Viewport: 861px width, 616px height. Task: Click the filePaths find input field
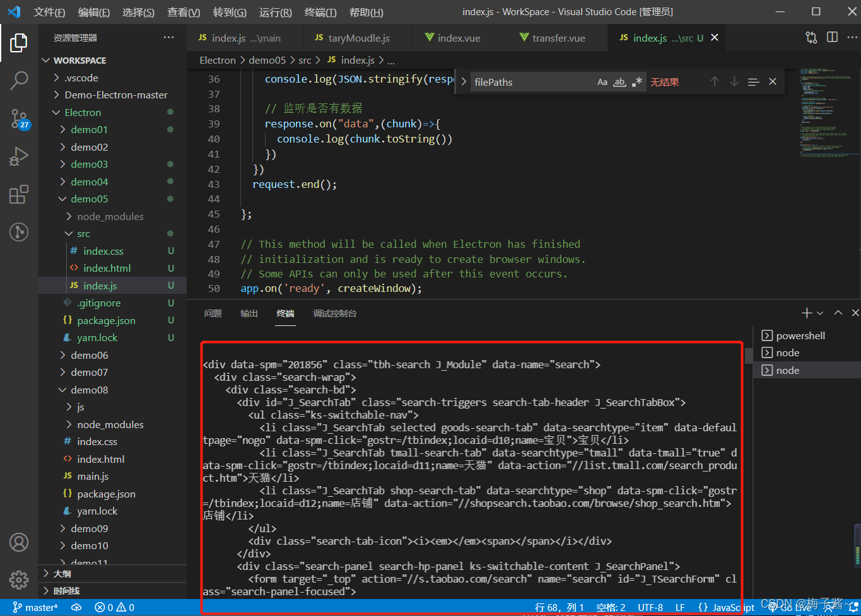pyautogui.click(x=533, y=82)
